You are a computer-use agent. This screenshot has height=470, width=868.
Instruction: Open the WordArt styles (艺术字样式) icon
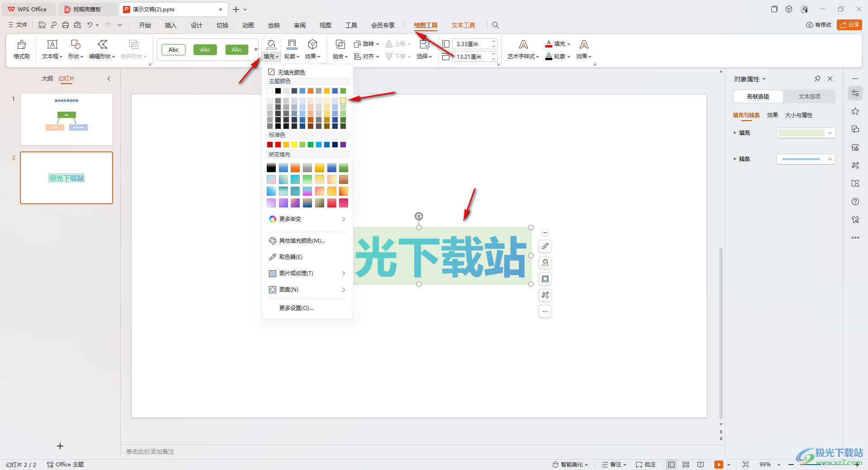coord(523,44)
